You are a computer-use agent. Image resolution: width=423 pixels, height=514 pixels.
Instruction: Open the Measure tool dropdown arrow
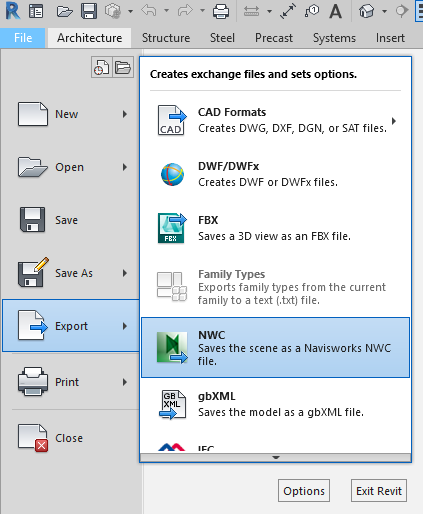click(x=269, y=11)
